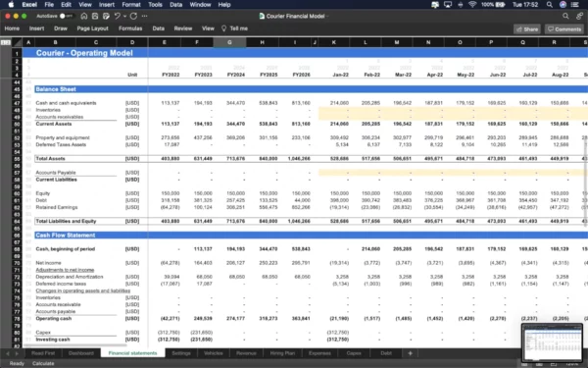The height and width of the screenshot is (368, 588).
Task: Select the row 55 header
Action: click(17, 158)
